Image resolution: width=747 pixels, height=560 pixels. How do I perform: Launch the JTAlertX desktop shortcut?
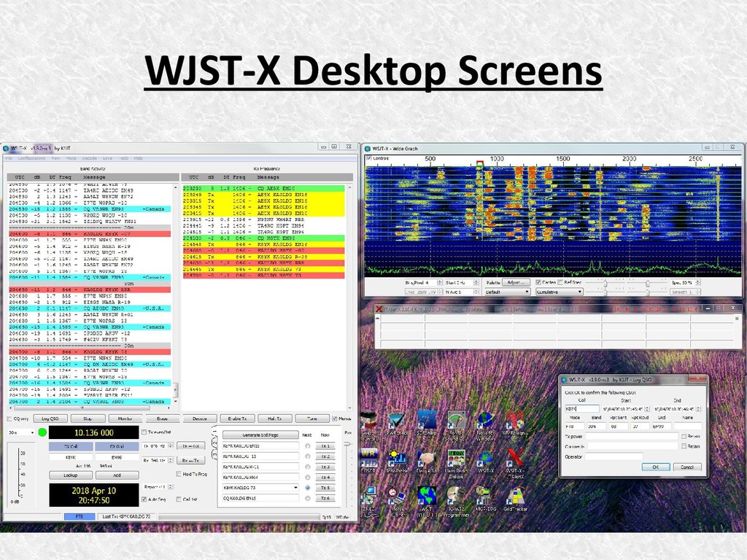pos(514,462)
